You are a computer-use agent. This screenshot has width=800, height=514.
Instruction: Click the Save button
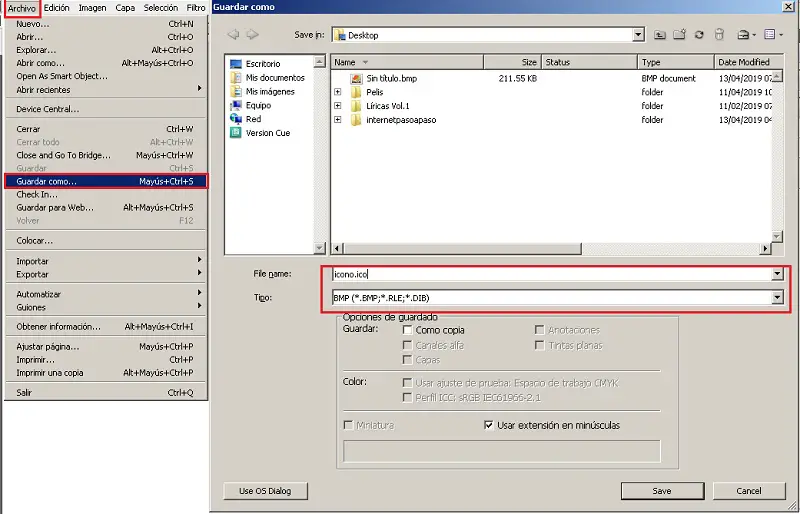(662, 491)
